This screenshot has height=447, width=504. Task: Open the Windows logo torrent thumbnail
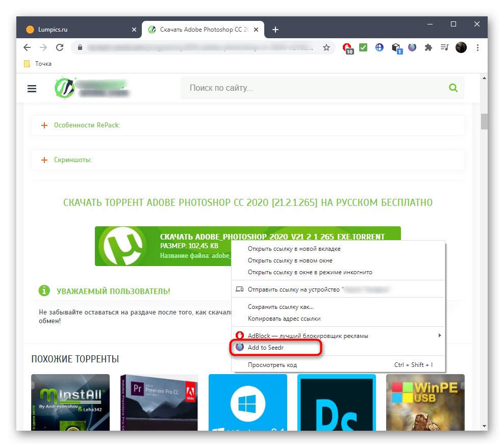pyautogui.click(x=248, y=402)
